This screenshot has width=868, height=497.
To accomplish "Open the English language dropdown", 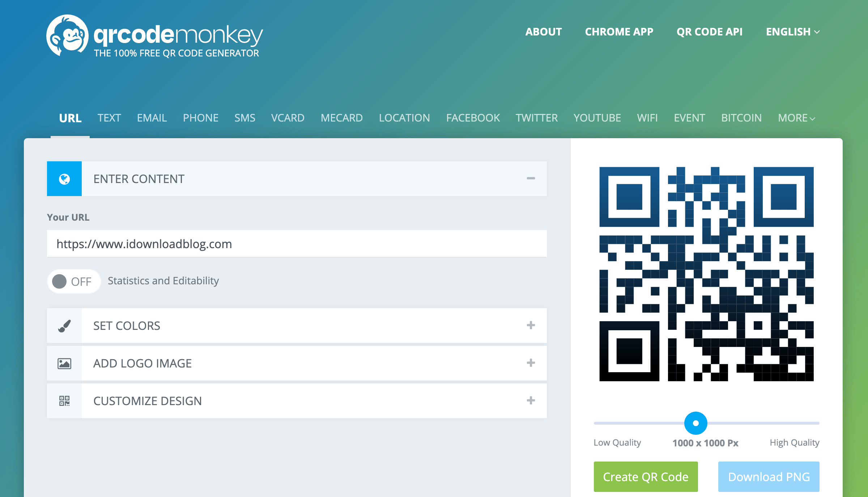I will (x=792, y=32).
